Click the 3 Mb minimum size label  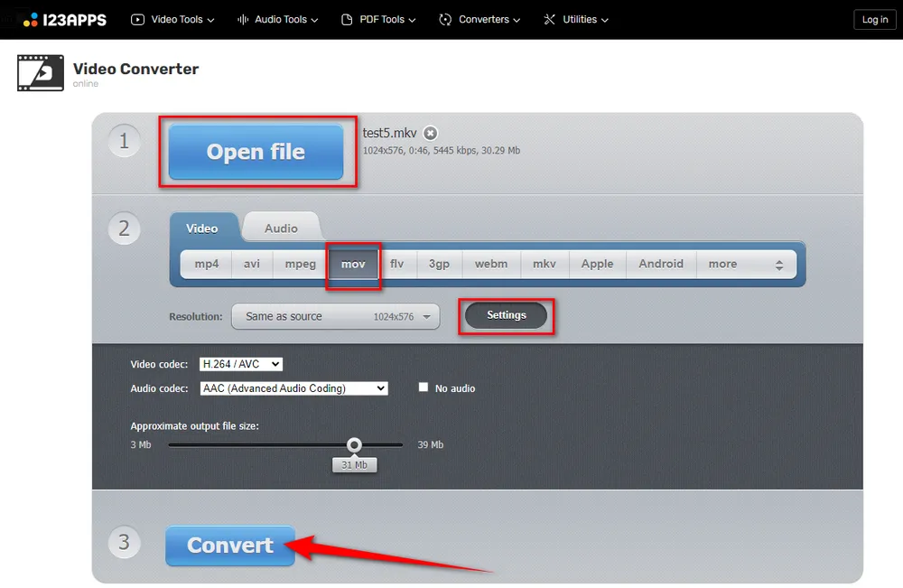(141, 444)
